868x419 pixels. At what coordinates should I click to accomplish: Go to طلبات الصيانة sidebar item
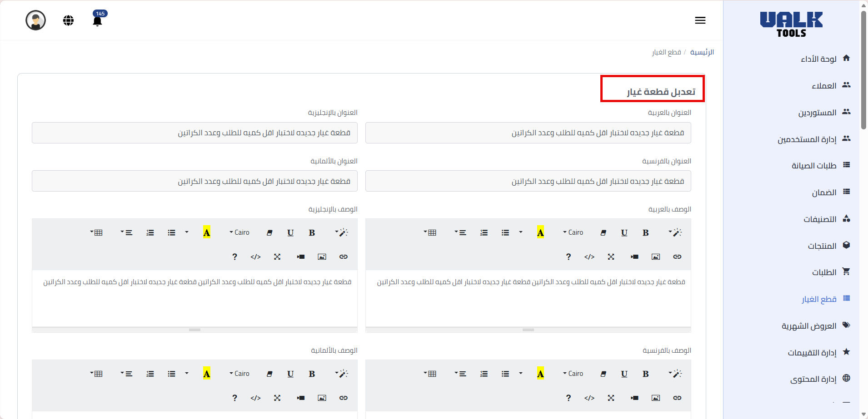click(813, 166)
